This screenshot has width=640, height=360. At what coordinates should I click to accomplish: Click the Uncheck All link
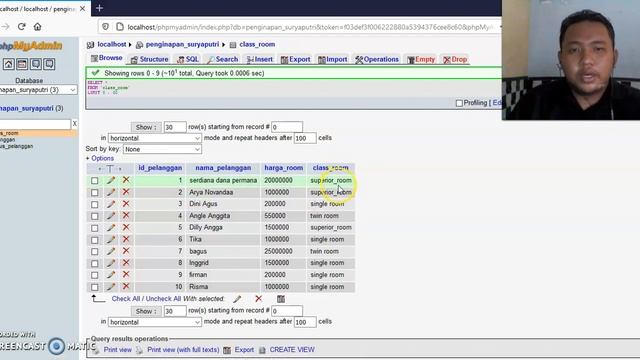(x=163, y=299)
